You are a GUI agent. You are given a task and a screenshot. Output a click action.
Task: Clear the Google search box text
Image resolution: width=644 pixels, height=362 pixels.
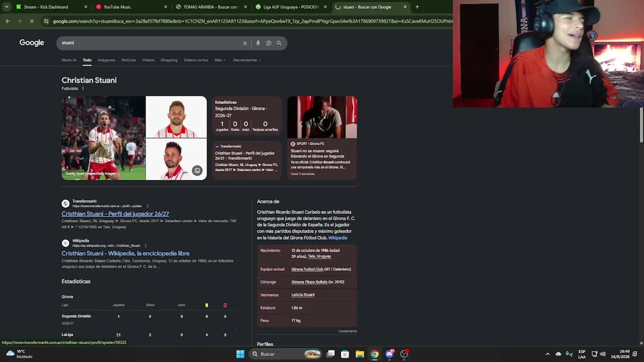click(x=245, y=43)
